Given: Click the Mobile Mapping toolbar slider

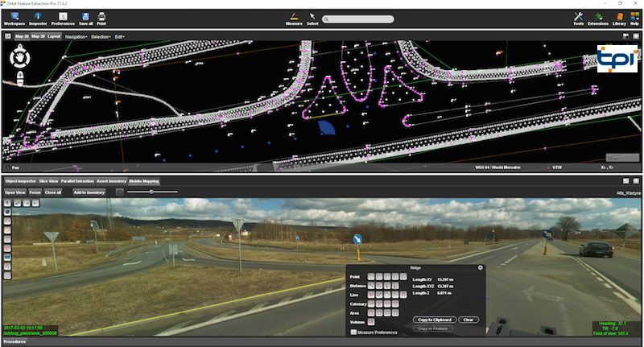Looking at the screenshot, I should tap(152, 192).
